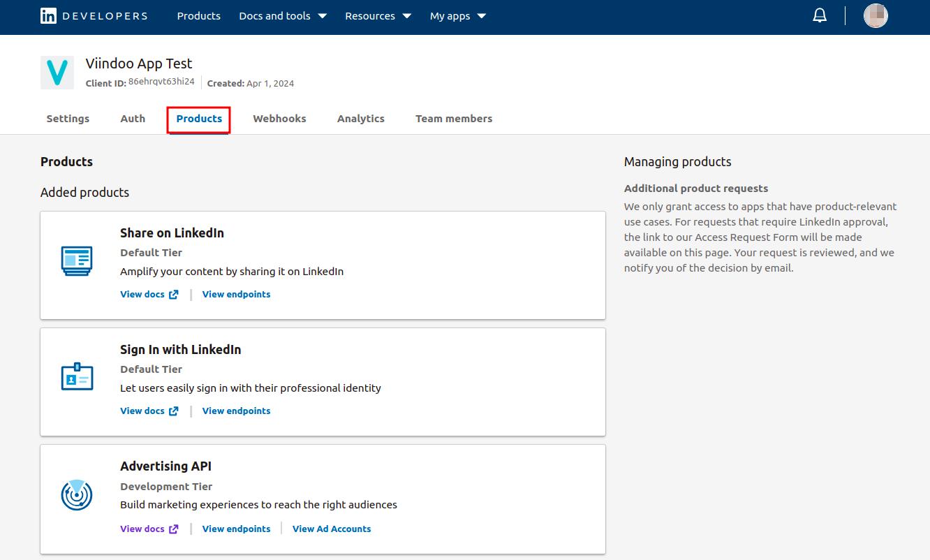
Task: Click the Added products heading
Action: click(x=84, y=193)
